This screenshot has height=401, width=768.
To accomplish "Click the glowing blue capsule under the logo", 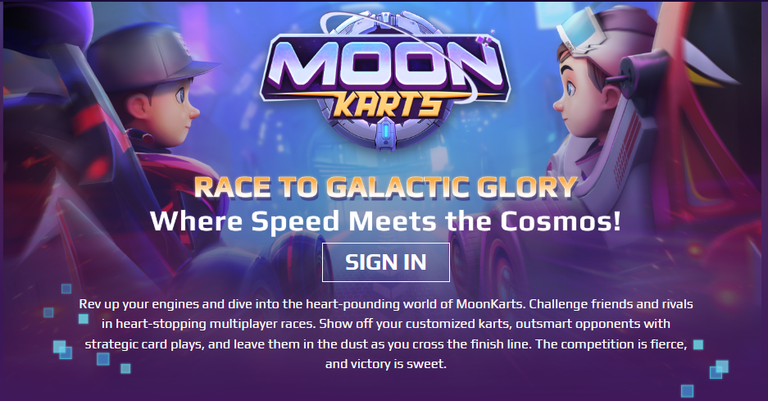I will [385, 132].
